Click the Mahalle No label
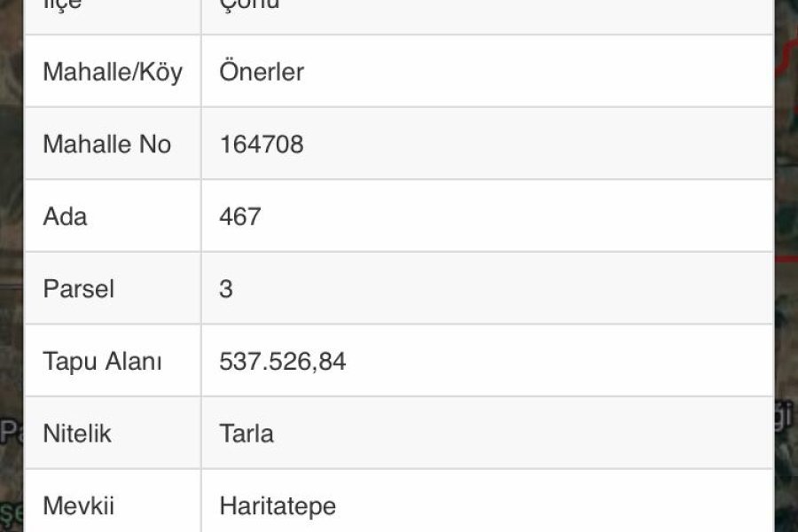Screen dimensions: 798x532 (x=107, y=144)
